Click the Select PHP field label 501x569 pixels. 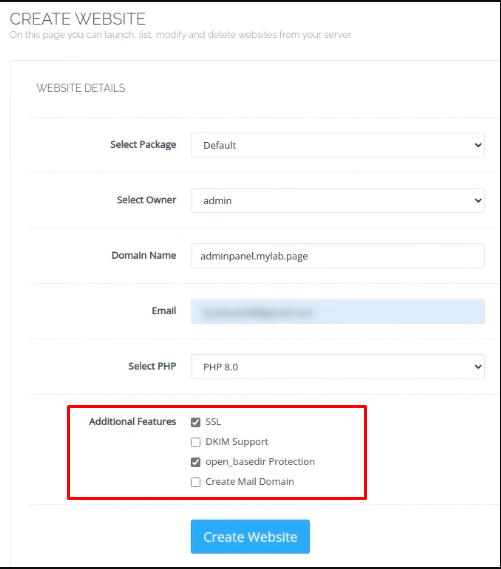152,366
